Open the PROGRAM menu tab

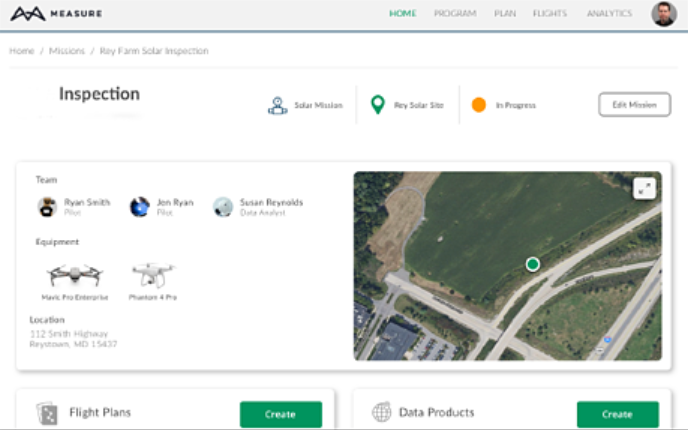(x=454, y=14)
